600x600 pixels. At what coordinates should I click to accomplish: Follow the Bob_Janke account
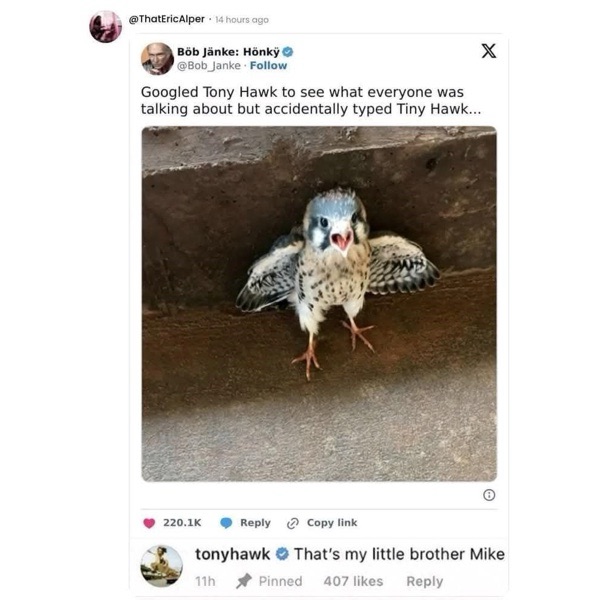click(x=268, y=66)
